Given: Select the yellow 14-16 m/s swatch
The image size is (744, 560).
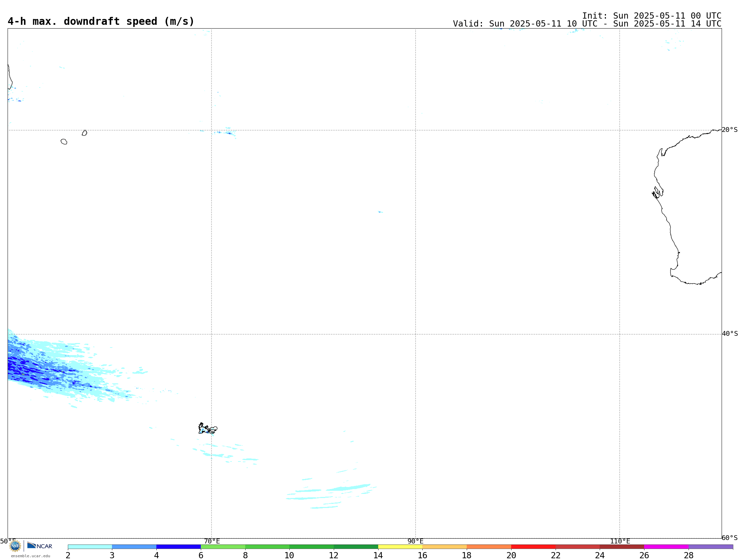Looking at the screenshot, I should pyautogui.click(x=400, y=547).
